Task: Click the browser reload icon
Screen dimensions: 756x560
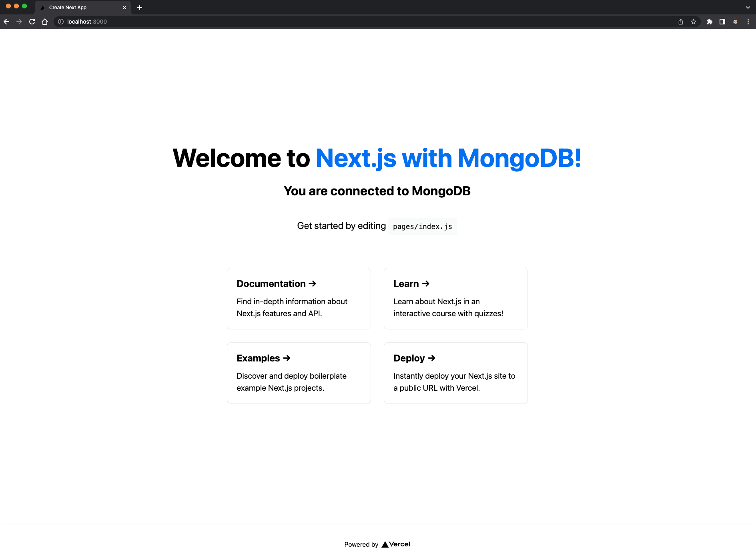Action: tap(32, 22)
